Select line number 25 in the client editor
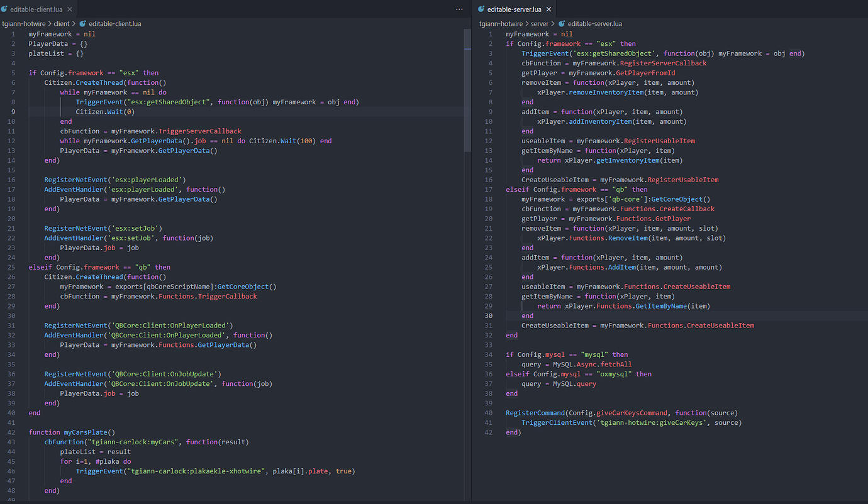The image size is (868, 504). pos(13,267)
